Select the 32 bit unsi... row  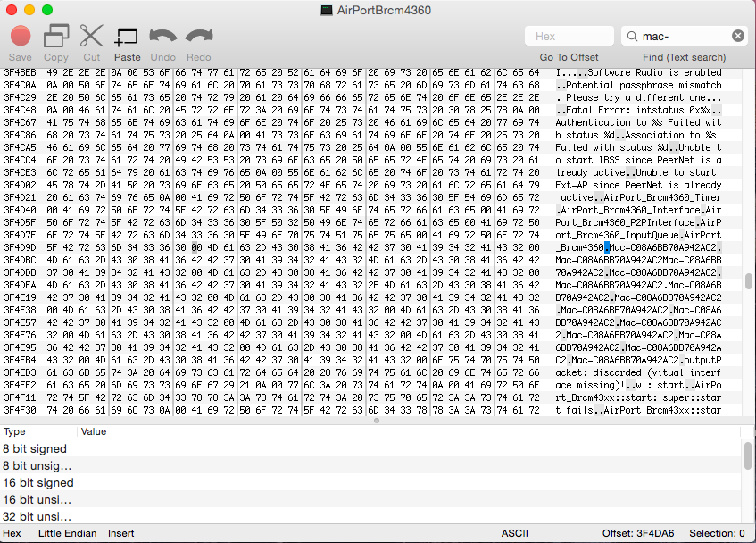[x=370, y=516]
